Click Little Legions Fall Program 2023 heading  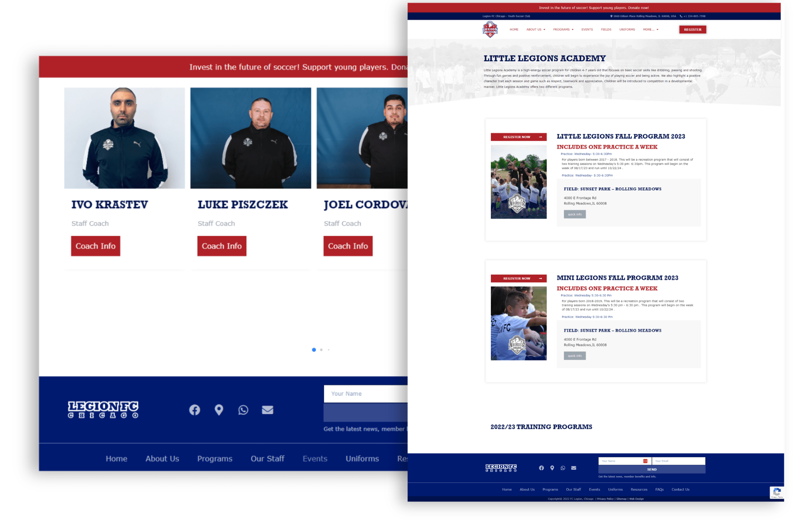point(621,136)
